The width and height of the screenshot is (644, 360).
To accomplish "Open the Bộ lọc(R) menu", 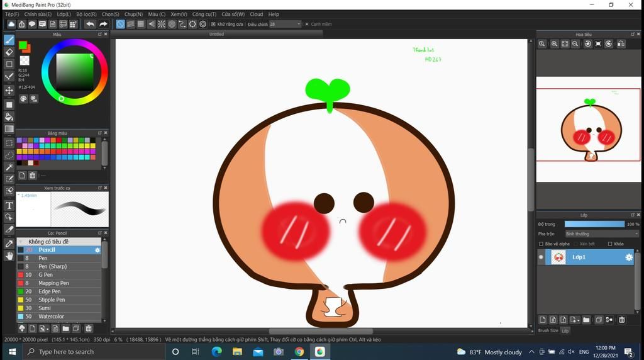I will (86, 14).
